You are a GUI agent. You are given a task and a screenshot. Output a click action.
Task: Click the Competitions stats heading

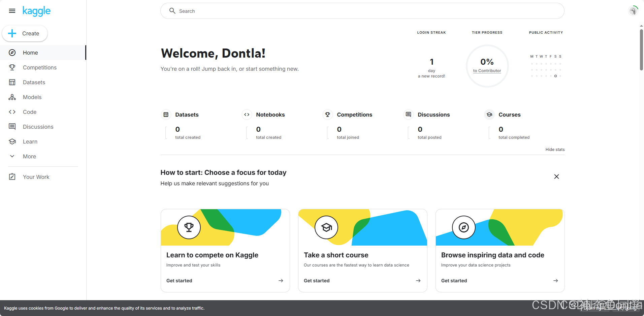355,115
